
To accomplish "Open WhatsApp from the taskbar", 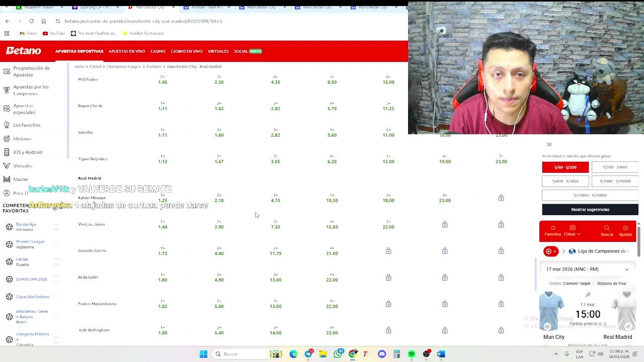I will [338, 354].
